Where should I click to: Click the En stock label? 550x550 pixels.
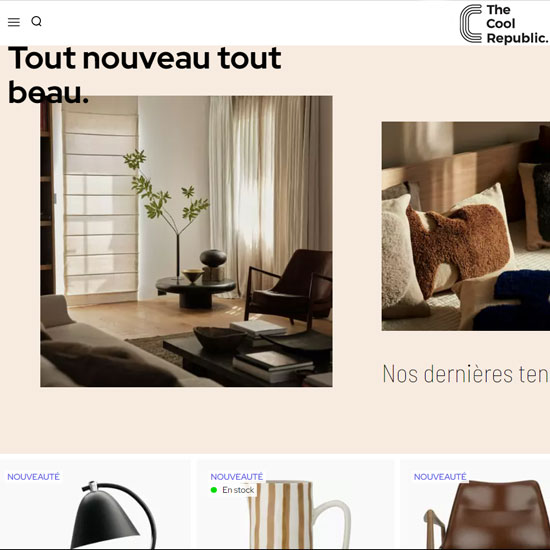[238, 490]
